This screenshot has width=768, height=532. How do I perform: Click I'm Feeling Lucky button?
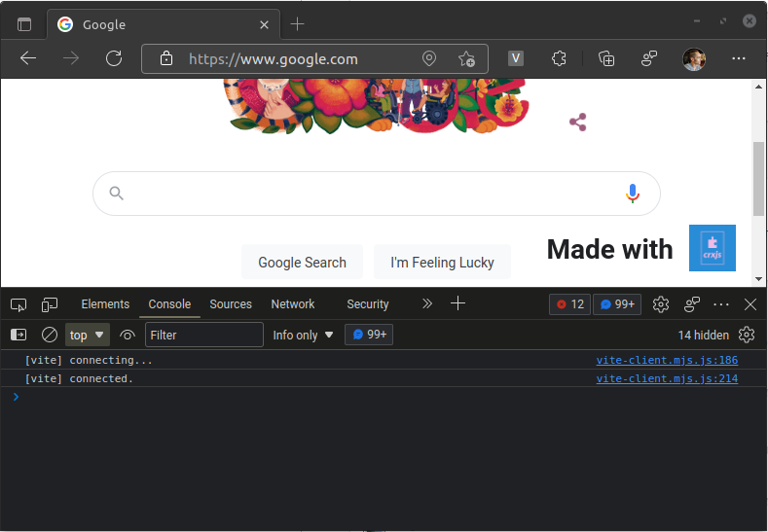(442, 263)
